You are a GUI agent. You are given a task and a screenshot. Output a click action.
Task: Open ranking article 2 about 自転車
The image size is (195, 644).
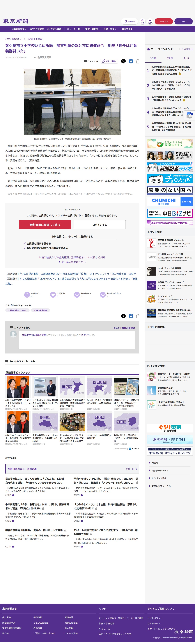pos(172,85)
